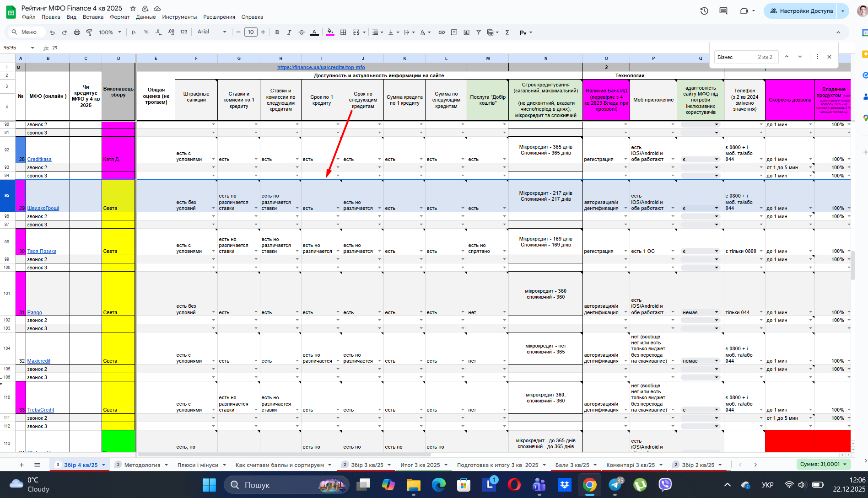Select the paint format tool

[89, 32]
